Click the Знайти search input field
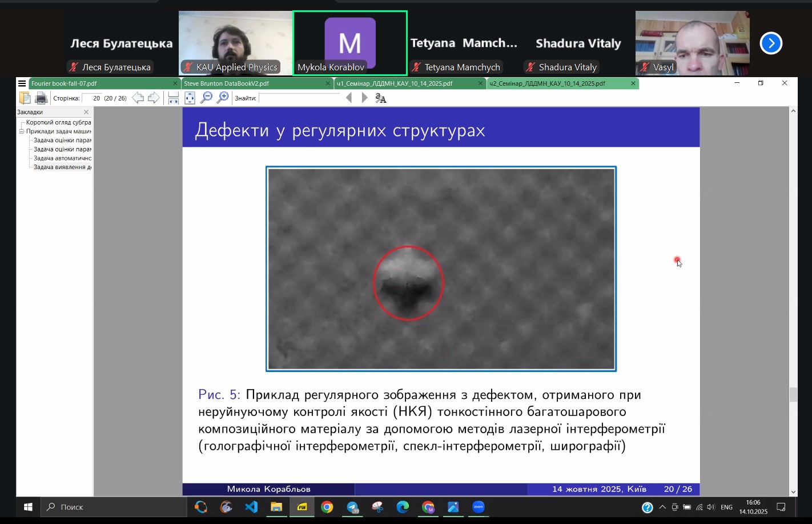Screen dimensions: 812x524 pos(299,98)
